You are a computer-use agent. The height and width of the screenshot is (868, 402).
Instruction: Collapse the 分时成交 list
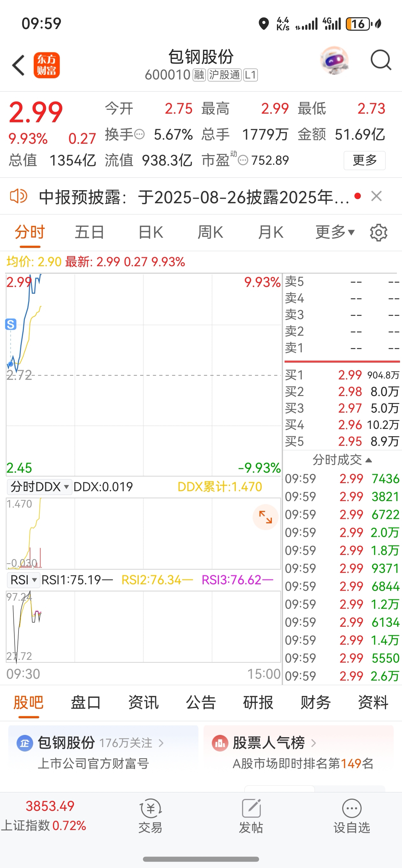pos(342,460)
